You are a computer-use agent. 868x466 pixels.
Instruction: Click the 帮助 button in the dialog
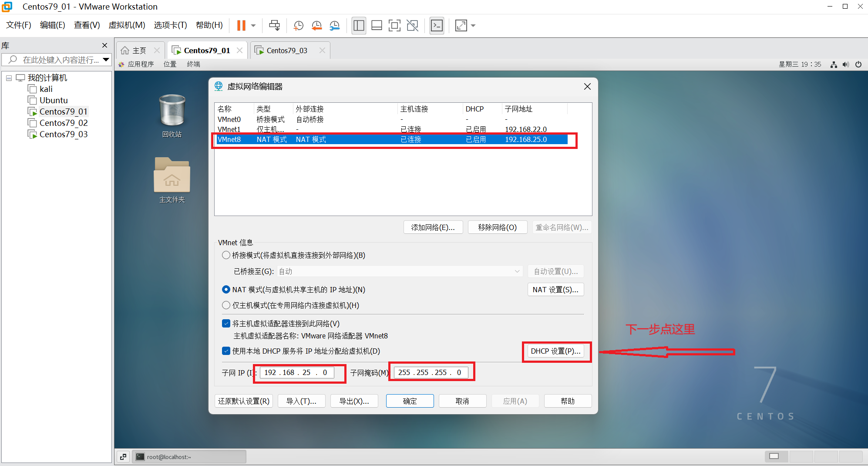click(568, 401)
